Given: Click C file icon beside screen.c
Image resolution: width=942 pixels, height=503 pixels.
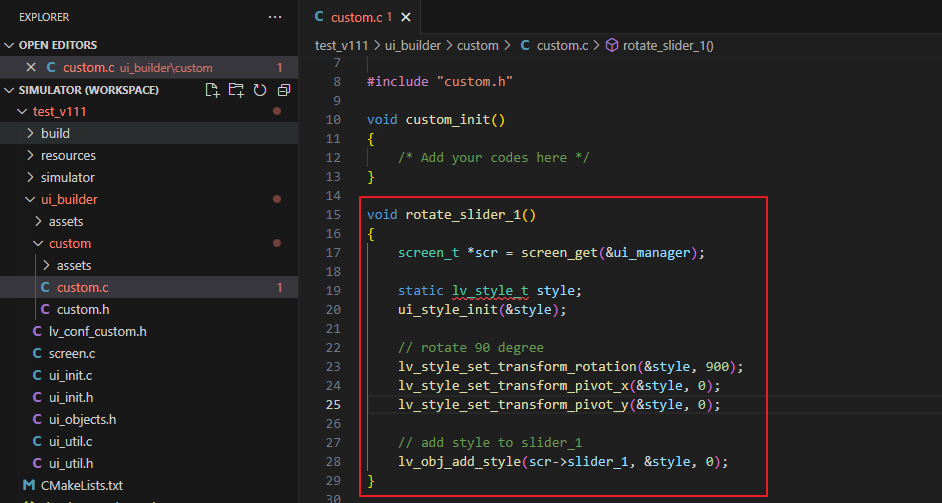Looking at the screenshot, I should pyautogui.click(x=37, y=353).
